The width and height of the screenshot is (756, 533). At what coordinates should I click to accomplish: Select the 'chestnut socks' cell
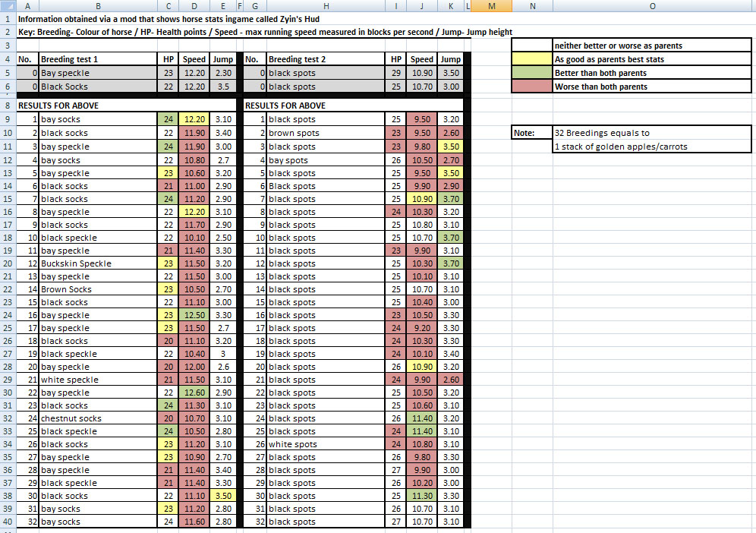click(99, 418)
